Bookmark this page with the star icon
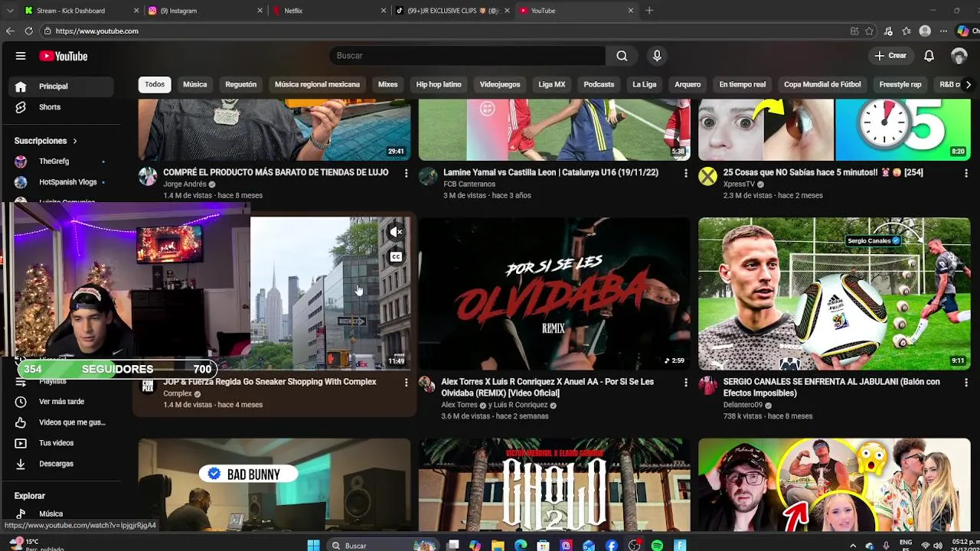 (x=869, y=31)
